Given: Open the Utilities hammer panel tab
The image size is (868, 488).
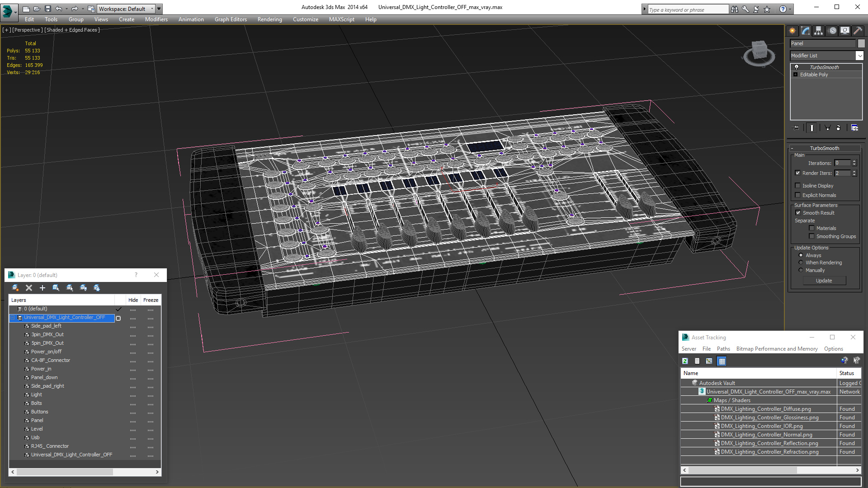Looking at the screenshot, I should pyautogui.click(x=858, y=31).
